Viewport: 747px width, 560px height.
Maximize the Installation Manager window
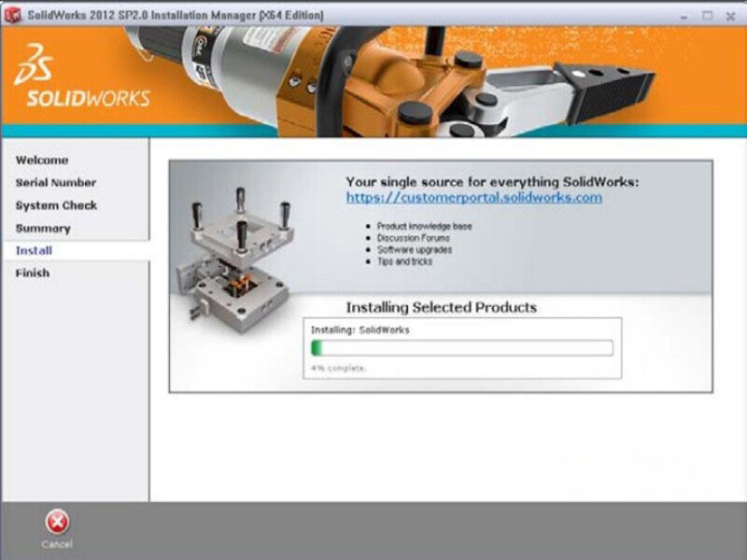click(x=708, y=16)
